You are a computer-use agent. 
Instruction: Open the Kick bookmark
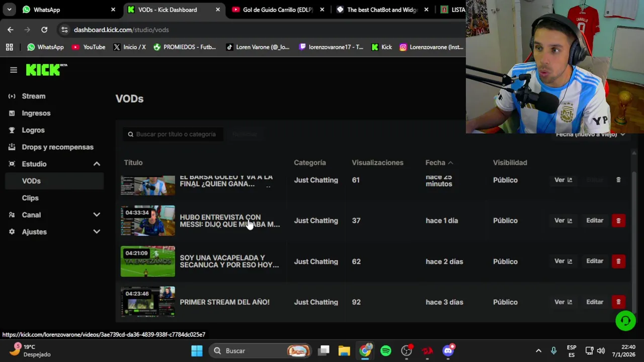[x=382, y=47]
